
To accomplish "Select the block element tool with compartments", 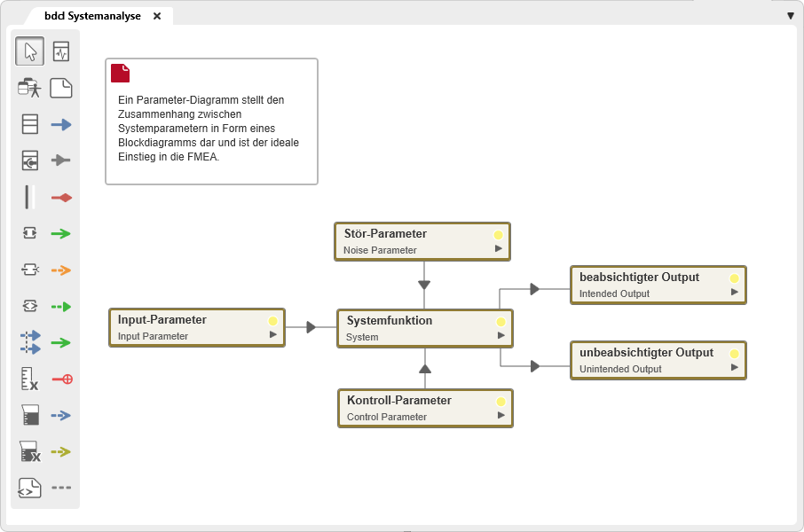I will (30, 124).
